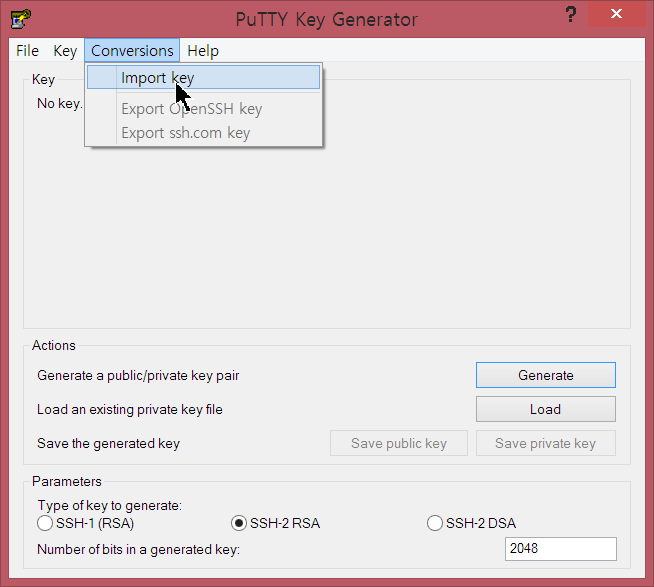Select the SSH-2 RSA key type
The image size is (654, 587).
(x=276, y=523)
